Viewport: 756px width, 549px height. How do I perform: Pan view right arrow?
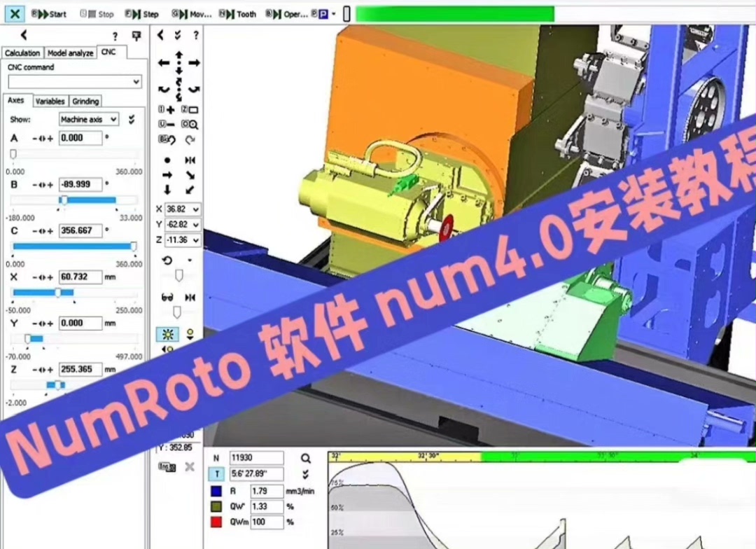coord(195,63)
